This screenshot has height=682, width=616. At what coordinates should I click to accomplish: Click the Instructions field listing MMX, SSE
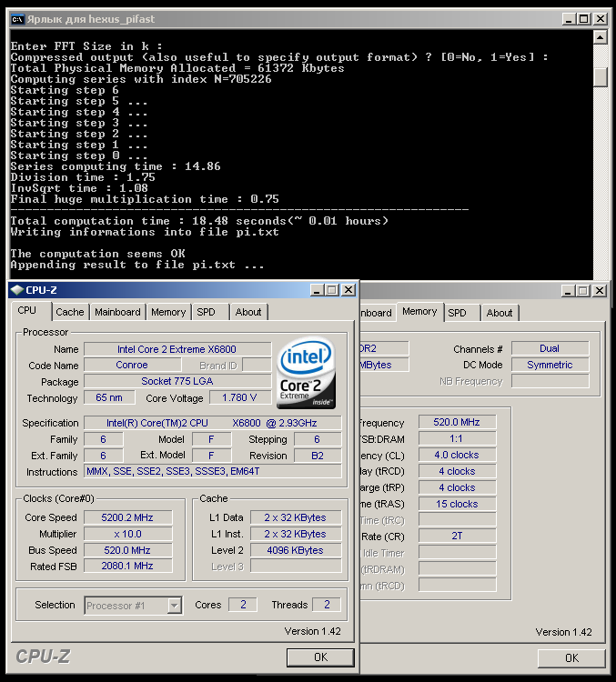pos(212,471)
